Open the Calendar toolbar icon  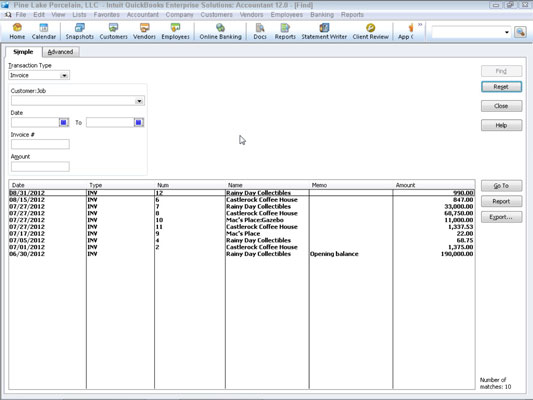[x=44, y=31]
